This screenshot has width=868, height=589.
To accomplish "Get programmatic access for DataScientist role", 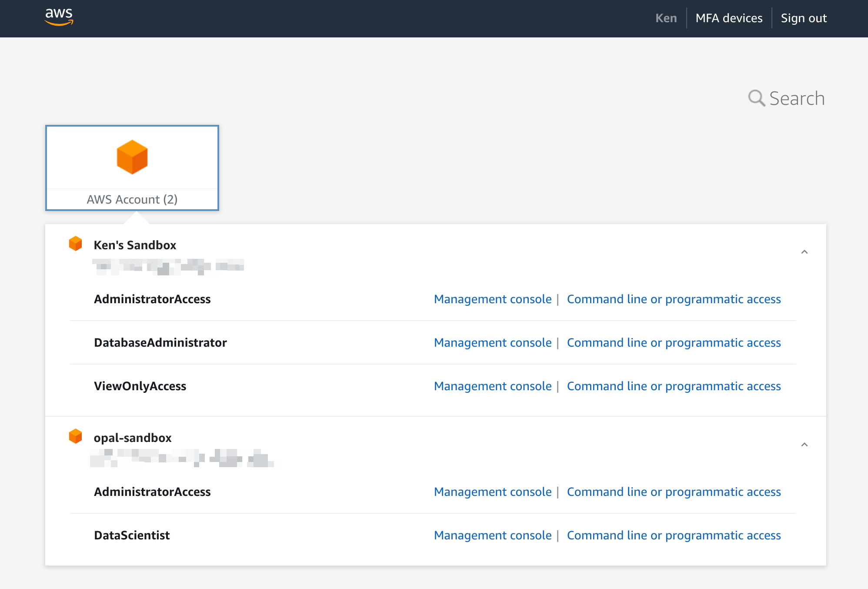I will coord(674,535).
